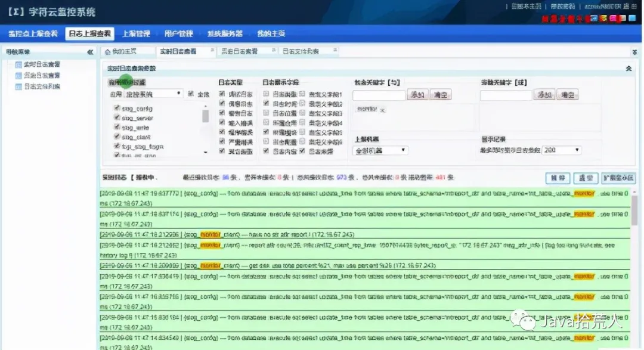Click the 修改密码 link in the header
This screenshot has height=350, width=644.
tap(562, 6)
